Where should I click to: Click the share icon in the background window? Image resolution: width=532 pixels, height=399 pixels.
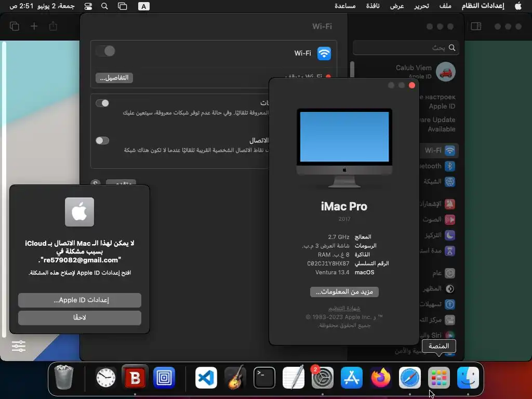[x=53, y=26]
